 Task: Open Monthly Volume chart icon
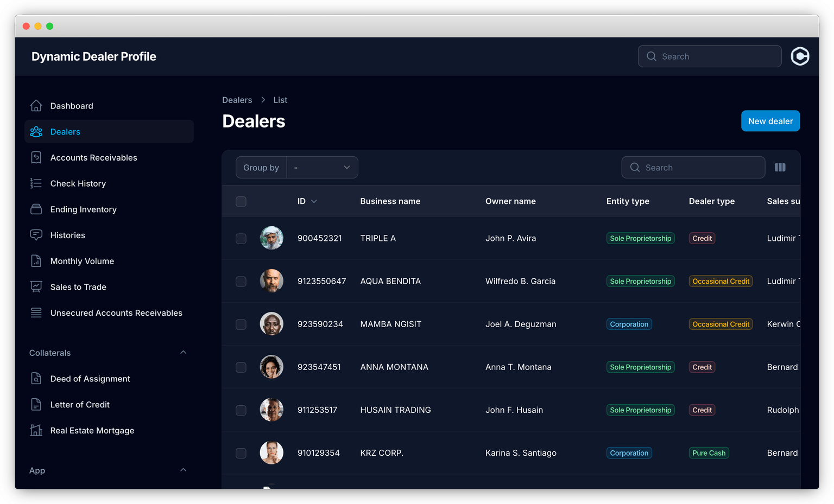click(36, 261)
